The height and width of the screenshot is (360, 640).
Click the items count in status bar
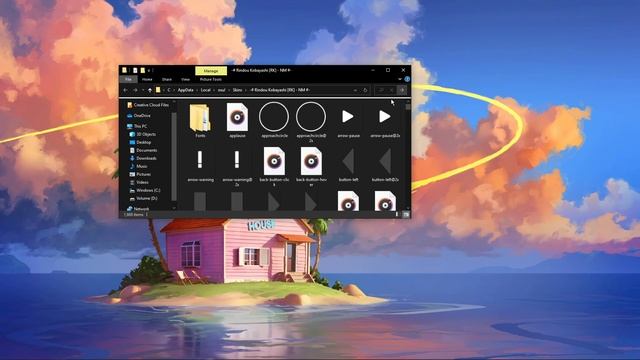(x=133, y=214)
